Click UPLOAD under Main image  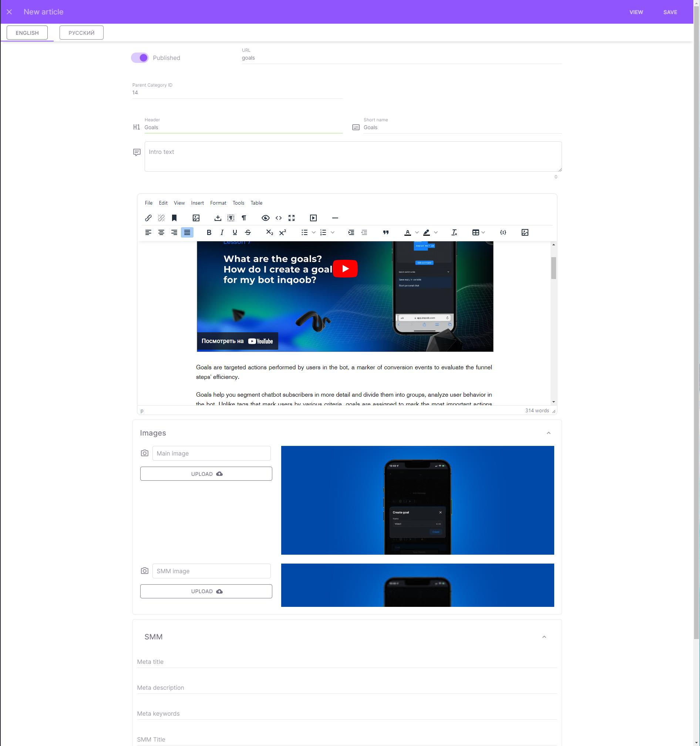[206, 474]
